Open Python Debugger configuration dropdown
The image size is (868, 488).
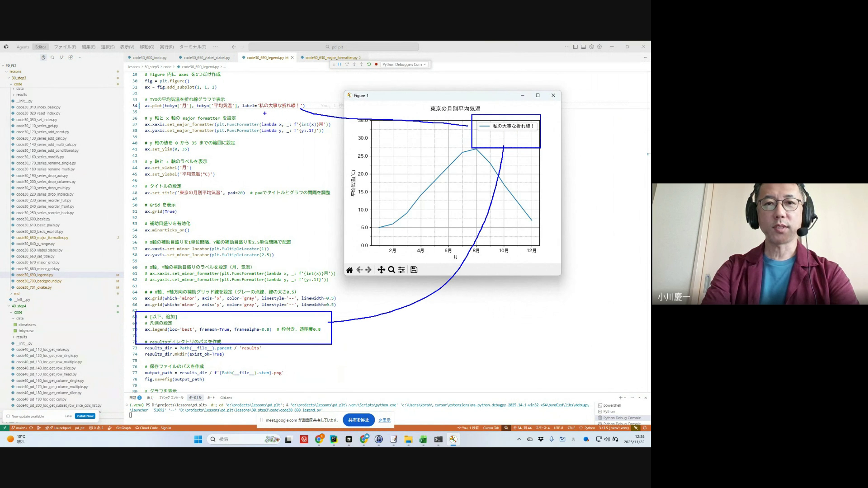click(x=404, y=65)
